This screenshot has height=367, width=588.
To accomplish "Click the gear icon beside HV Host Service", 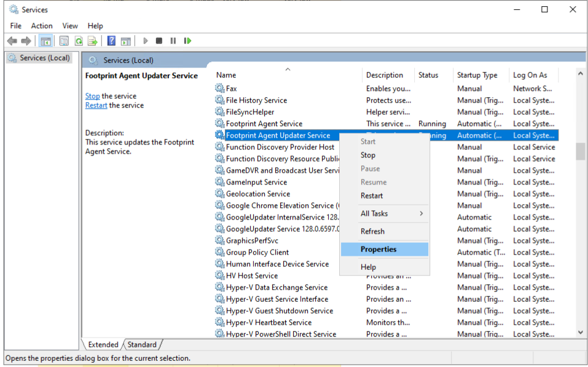I will (x=220, y=275).
